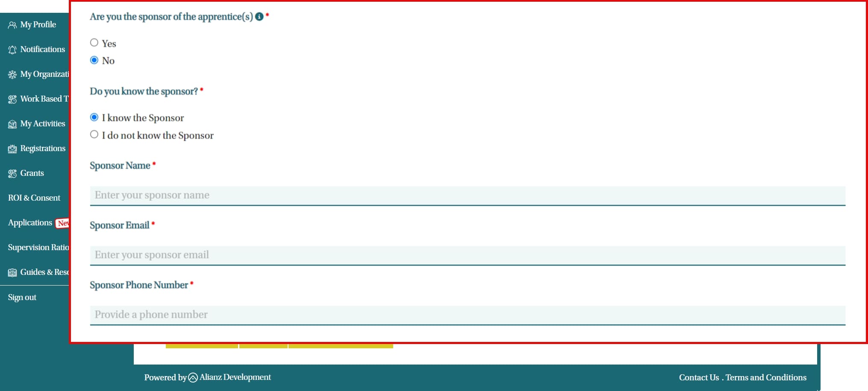Open Applications in the sidebar
Viewport: 868px width, 391px height.
point(30,223)
